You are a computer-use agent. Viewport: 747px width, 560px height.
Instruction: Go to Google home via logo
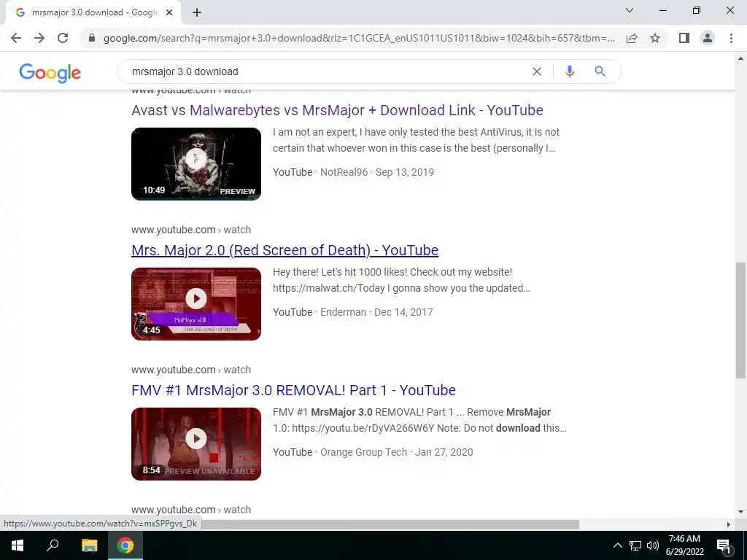pyautogui.click(x=50, y=72)
